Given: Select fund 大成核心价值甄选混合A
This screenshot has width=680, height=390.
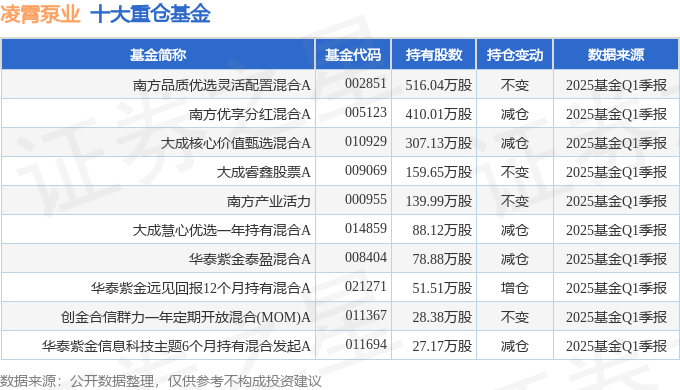Looking at the screenshot, I should tap(235, 143).
